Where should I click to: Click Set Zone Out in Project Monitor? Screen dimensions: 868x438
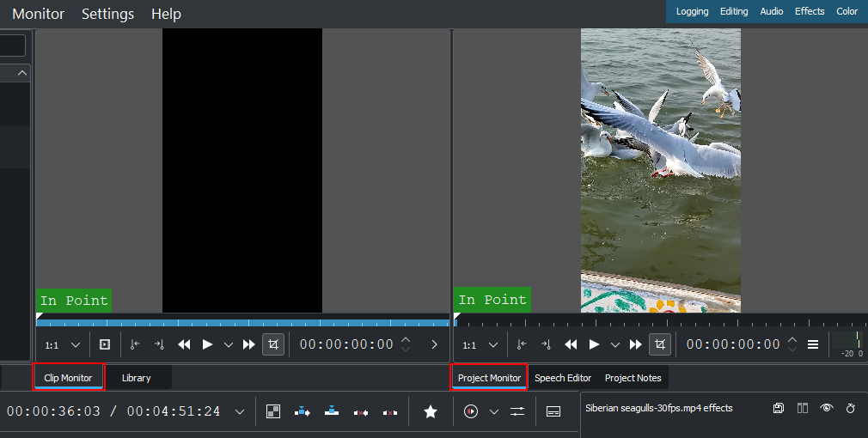click(x=546, y=344)
